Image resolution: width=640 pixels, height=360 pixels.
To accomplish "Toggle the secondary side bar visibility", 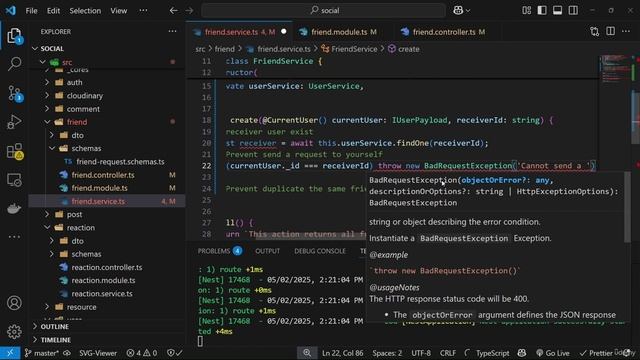I will point(573,11).
